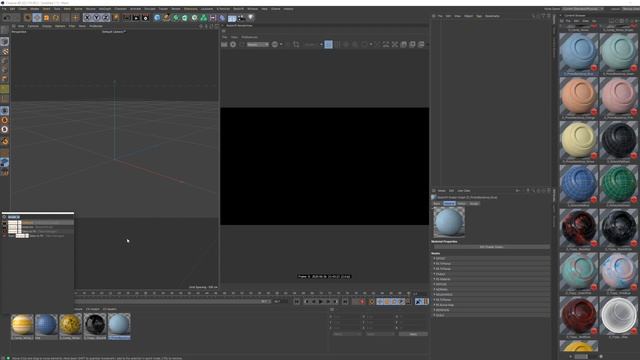Click Make Editable at the top of left palette
Screen dimensions: 640x360
pyautogui.click(x=4, y=31)
